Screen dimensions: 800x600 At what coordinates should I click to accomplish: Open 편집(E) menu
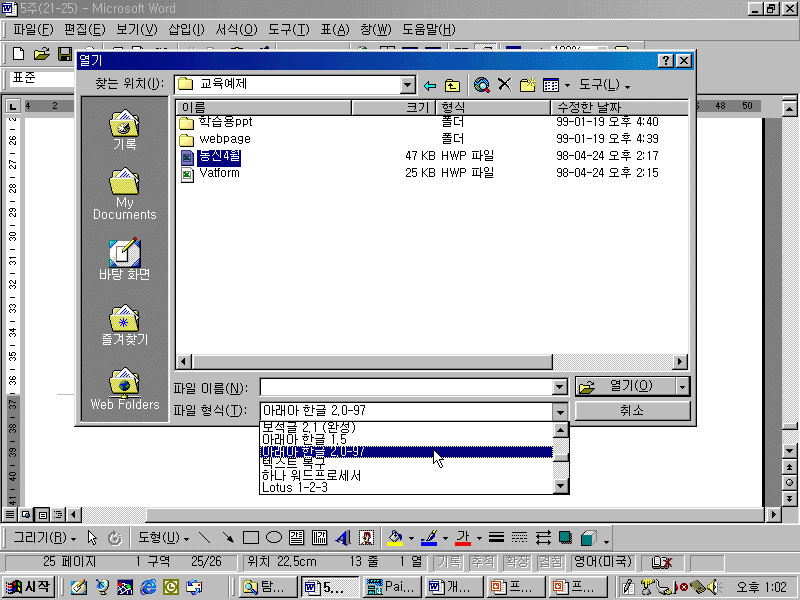tap(84, 30)
